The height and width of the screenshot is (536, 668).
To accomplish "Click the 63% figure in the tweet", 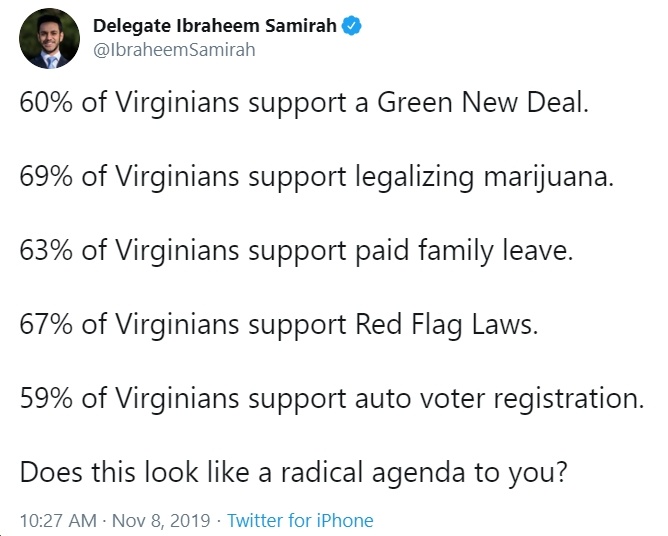I will coord(46,251).
